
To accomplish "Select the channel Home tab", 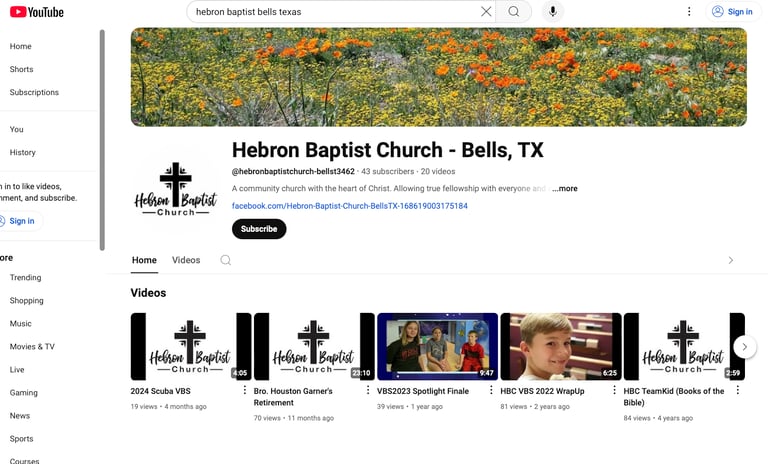I will point(144,260).
